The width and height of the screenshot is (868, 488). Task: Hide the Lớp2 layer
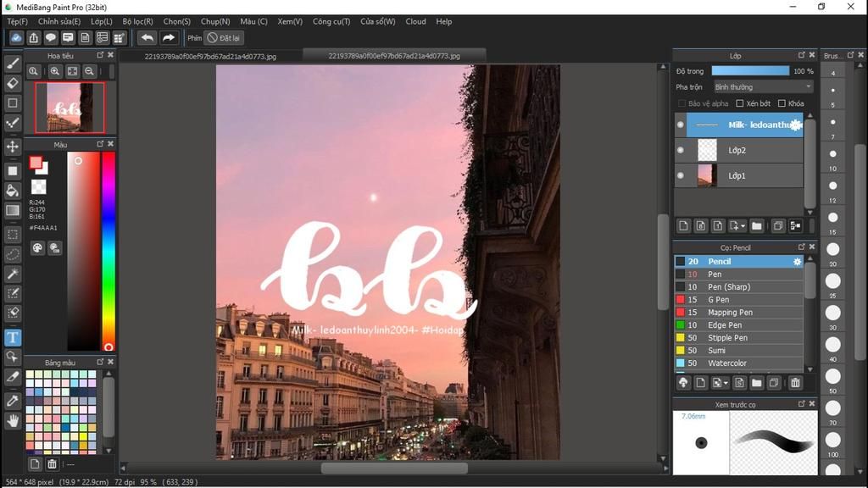click(x=681, y=150)
